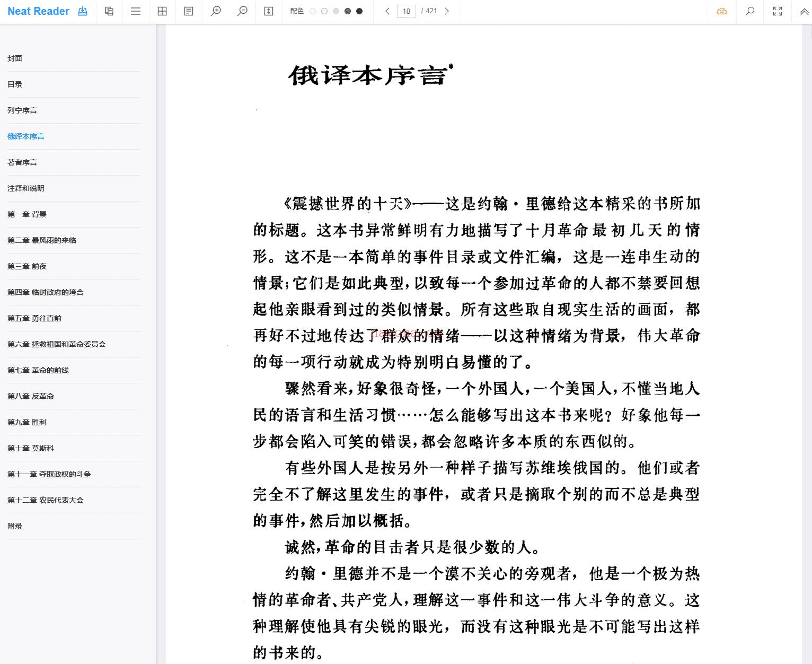The height and width of the screenshot is (664, 812).
Task: Open the notes panel icon
Action: tap(189, 11)
